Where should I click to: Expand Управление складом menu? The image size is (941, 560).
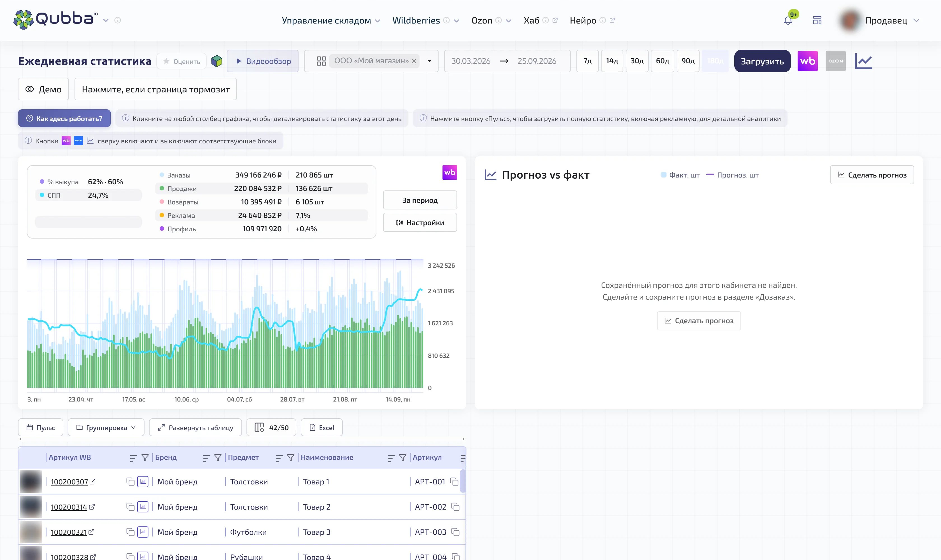pyautogui.click(x=331, y=20)
